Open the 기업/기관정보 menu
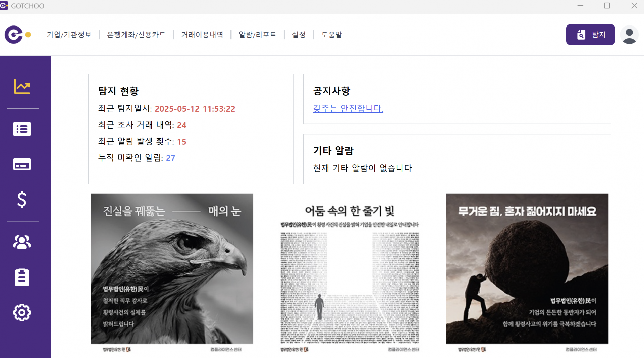The height and width of the screenshot is (358, 644). pyautogui.click(x=69, y=35)
